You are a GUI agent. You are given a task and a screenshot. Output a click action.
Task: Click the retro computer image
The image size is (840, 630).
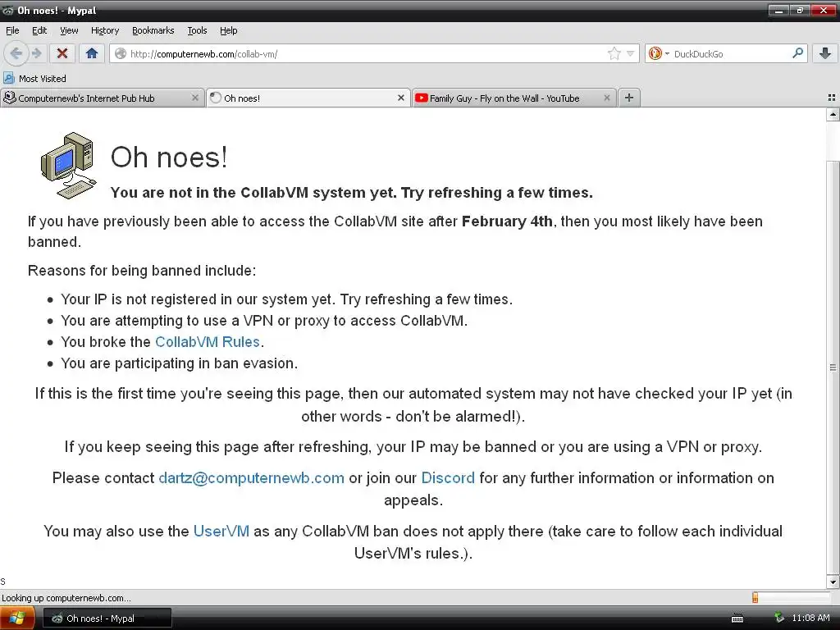coord(69,166)
